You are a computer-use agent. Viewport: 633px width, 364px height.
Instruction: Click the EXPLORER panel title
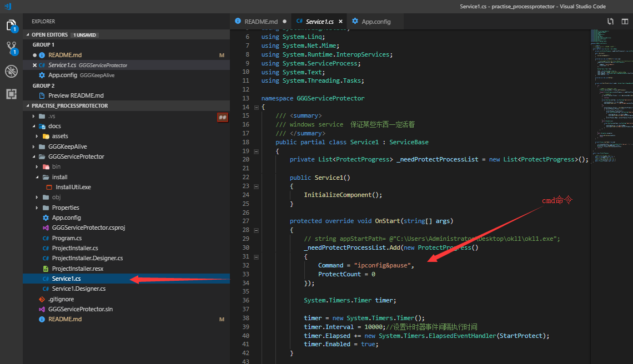(x=43, y=22)
